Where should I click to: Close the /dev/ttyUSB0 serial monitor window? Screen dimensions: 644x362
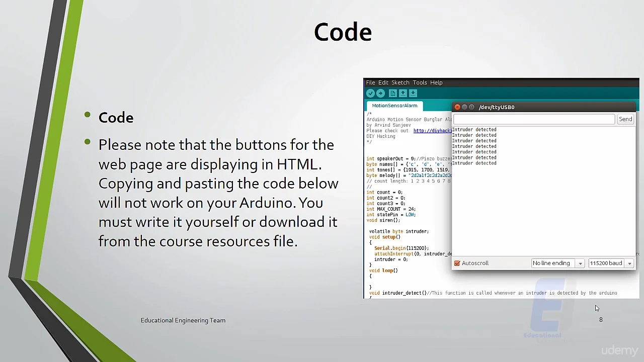[457, 107]
